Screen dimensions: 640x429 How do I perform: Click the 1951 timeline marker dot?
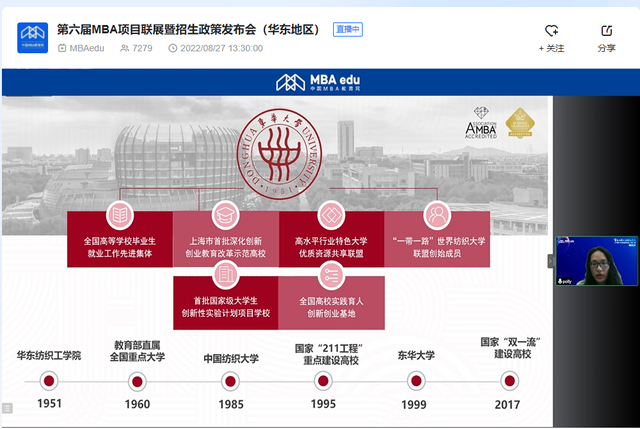pos(49,381)
